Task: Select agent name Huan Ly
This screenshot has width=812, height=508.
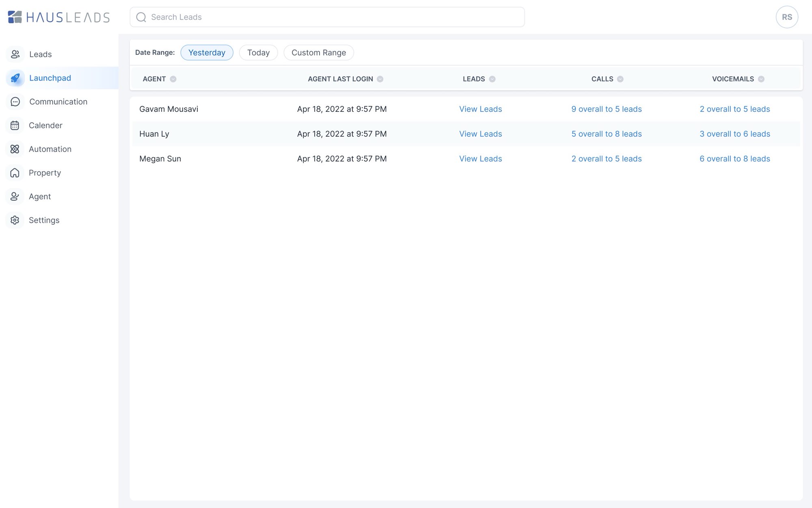Action: [154, 134]
